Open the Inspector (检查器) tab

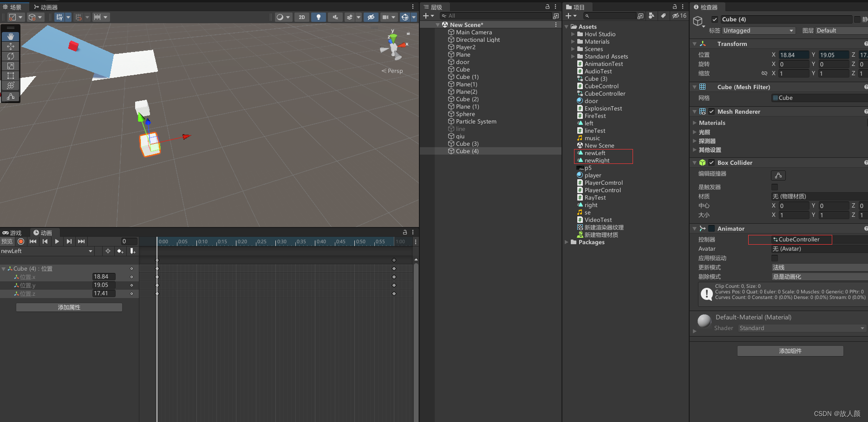[x=705, y=7]
